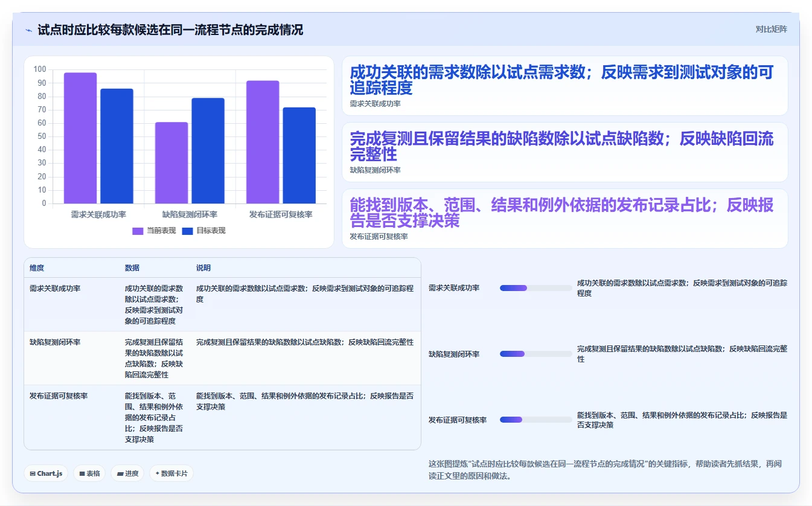The width and height of the screenshot is (812, 506).
Task: Click the 发布证据可复核率 caption in the third card
Action: (x=379, y=237)
